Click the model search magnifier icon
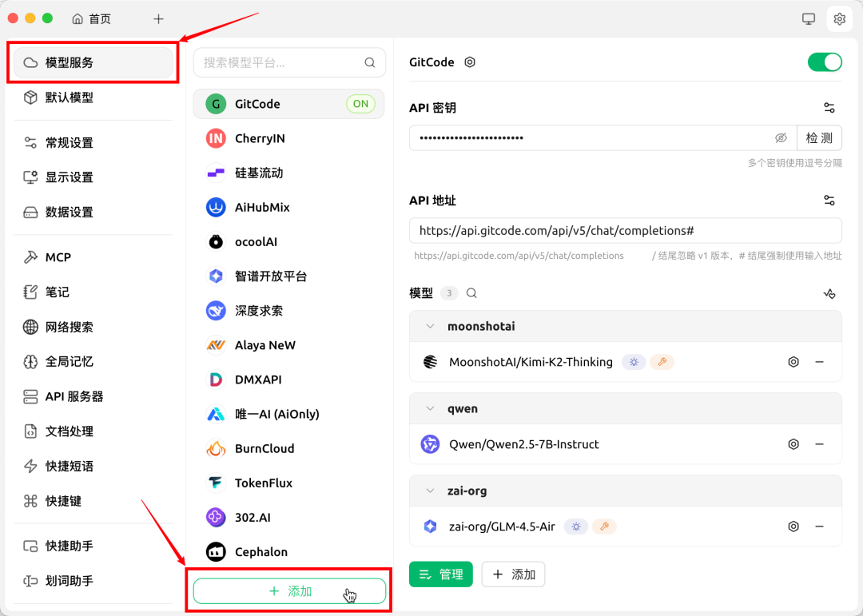The height and width of the screenshot is (616, 863). point(471,293)
